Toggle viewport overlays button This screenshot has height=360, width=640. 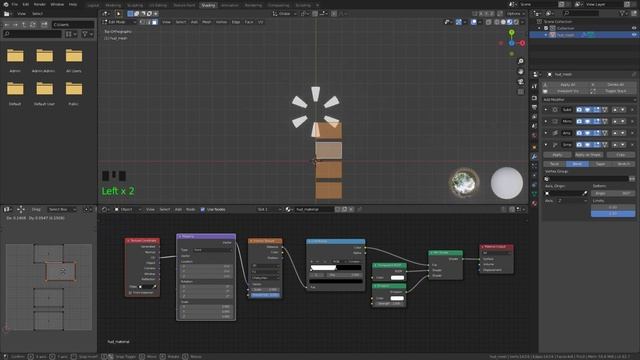(x=473, y=22)
